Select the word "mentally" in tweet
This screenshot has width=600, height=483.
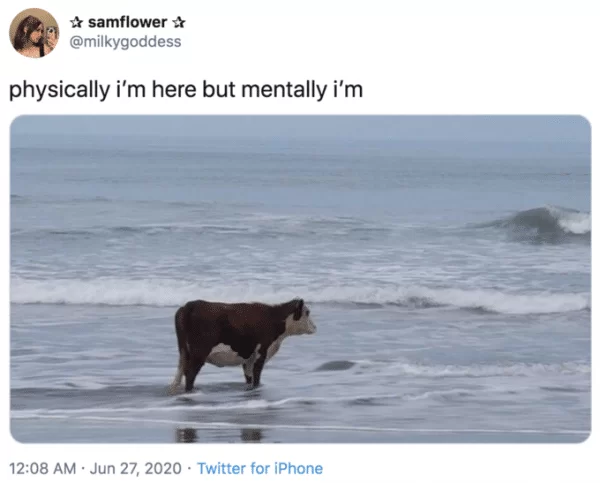[x=284, y=90]
